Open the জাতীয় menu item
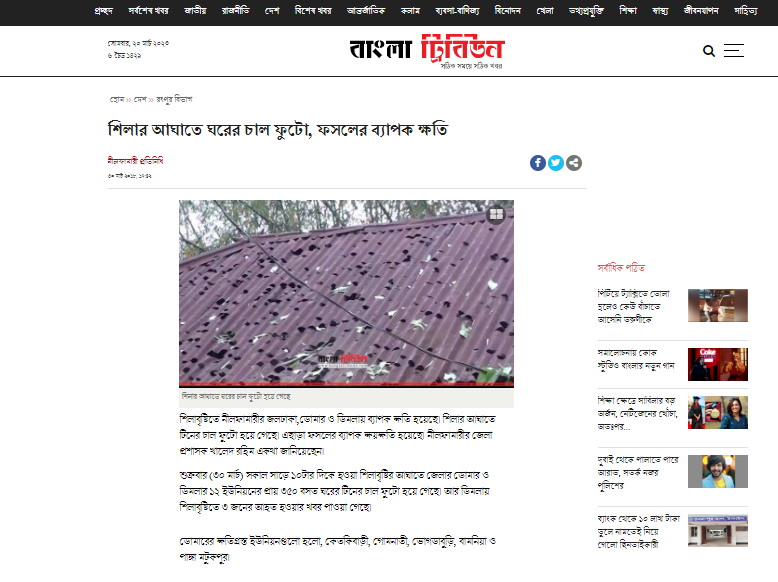Image resolution: width=778 pixels, height=582 pixels. (195, 10)
